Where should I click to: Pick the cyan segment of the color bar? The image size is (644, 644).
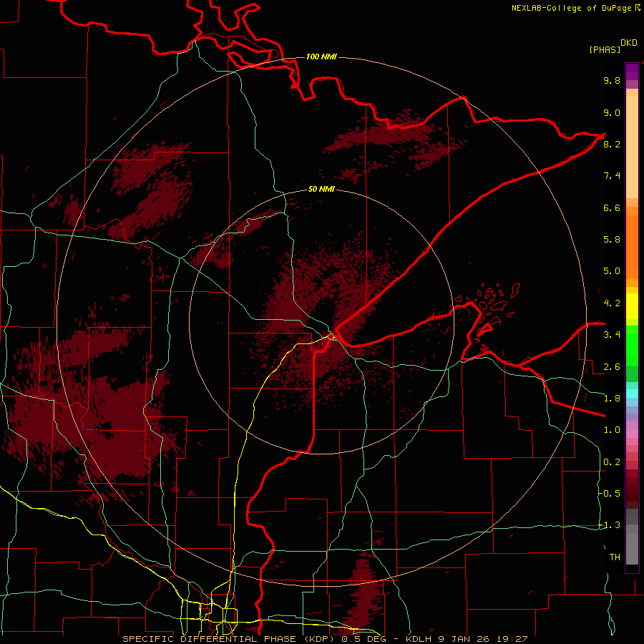click(x=632, y=394)
